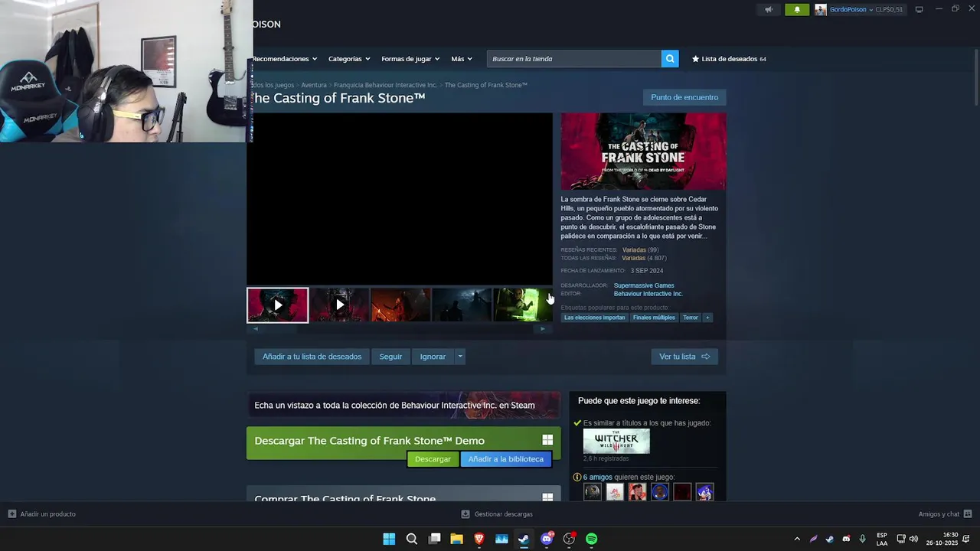Open Task View on the taskbar
980x551 pixels.
click(x=434, y=539)
